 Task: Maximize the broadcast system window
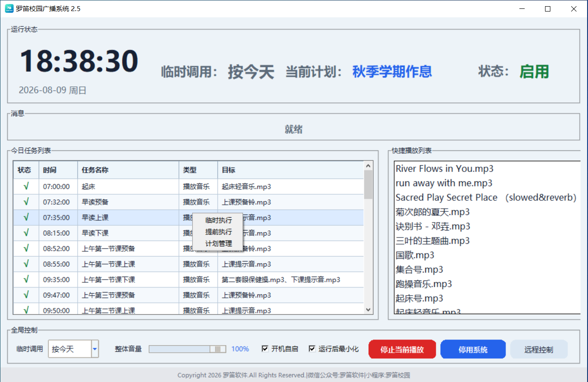pyautogui.click(x=548, y=9)
